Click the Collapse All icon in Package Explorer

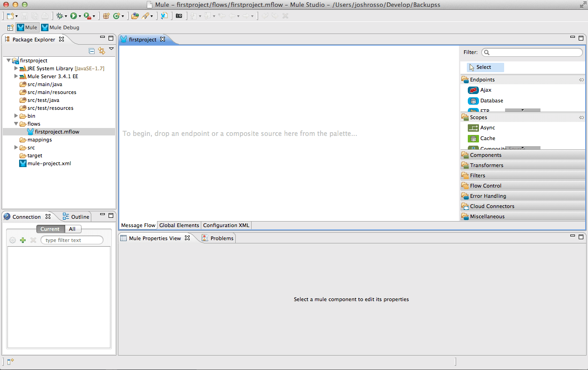click(92, 51)
